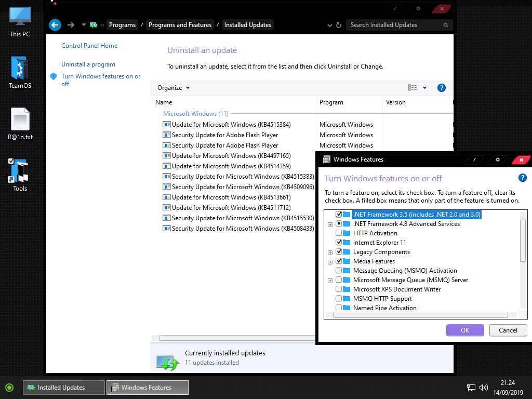The width and height of the screenshot is (532, 399).
Task: Refresh the Installed Updates list
Action: (338, 25)
